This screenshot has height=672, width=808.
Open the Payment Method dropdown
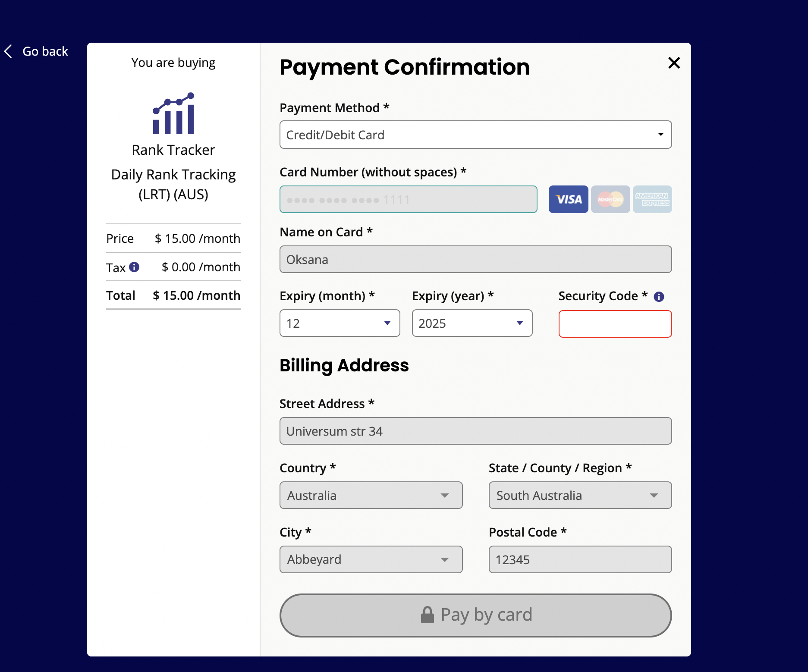(x=475, y=135)
